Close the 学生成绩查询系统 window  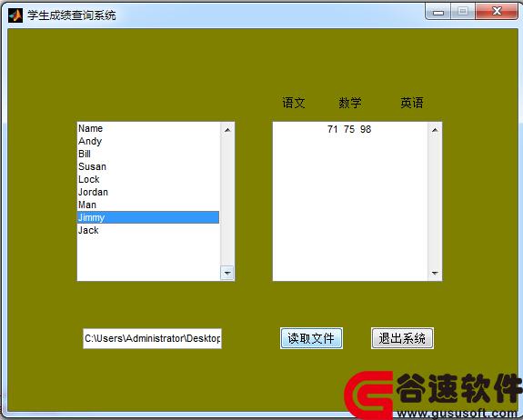497,11
